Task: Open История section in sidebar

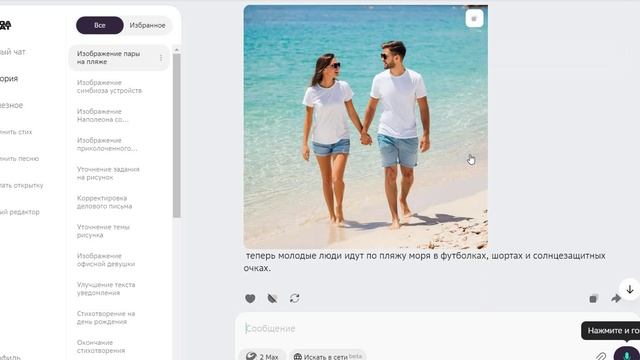Action: point(9,79)
